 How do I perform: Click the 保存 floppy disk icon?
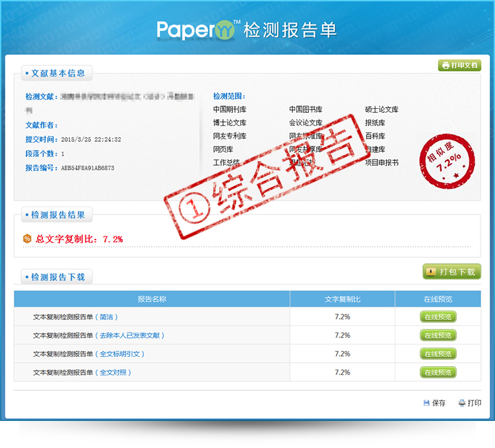(x=426, y=403)
